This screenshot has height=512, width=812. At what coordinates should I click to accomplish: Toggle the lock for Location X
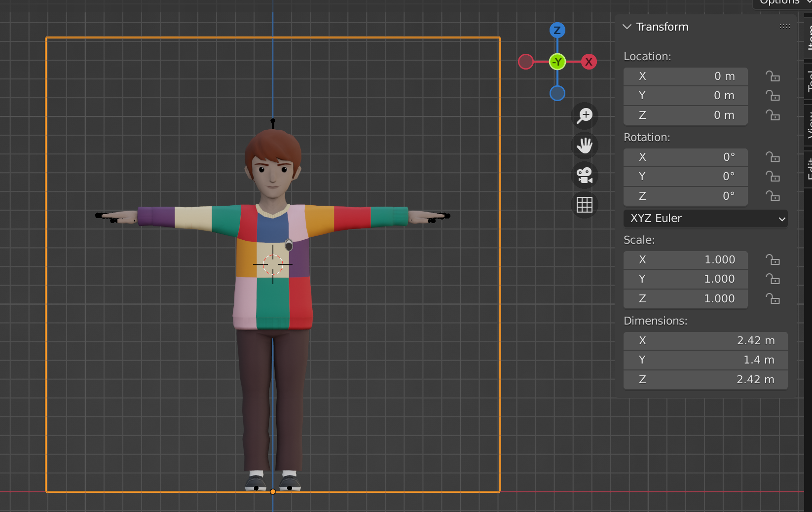(x=773, y=76)
